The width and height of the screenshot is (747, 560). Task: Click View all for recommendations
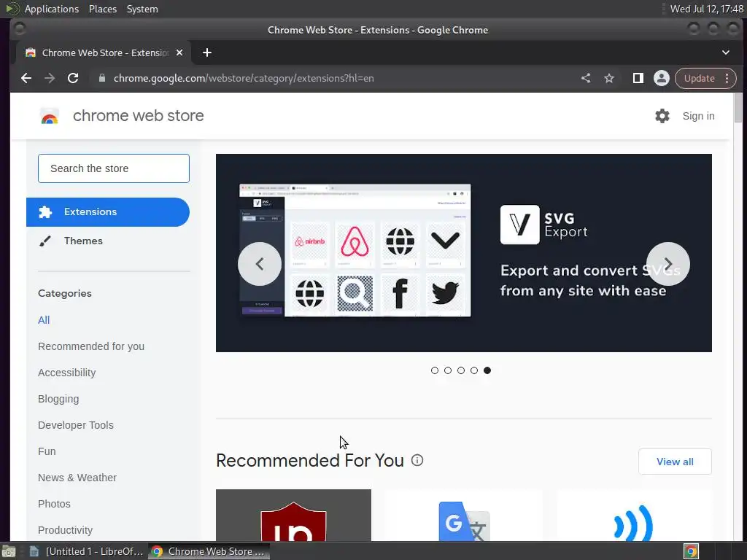675,462
